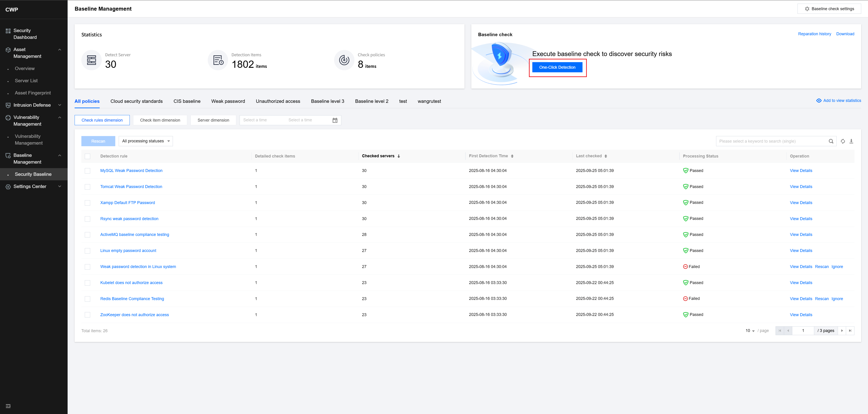Click the eye icon beside Add to view statistics
The image size is (868, 414).
tap(819, 101)
